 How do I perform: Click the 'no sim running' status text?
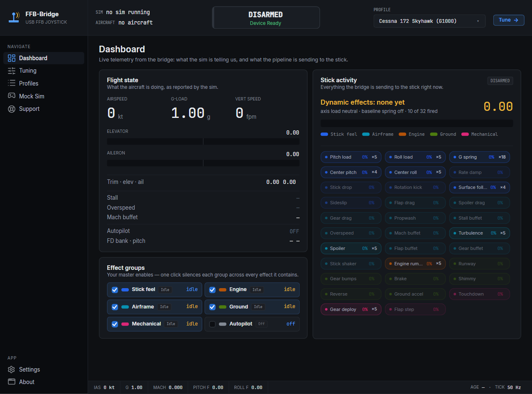point(128,12)
